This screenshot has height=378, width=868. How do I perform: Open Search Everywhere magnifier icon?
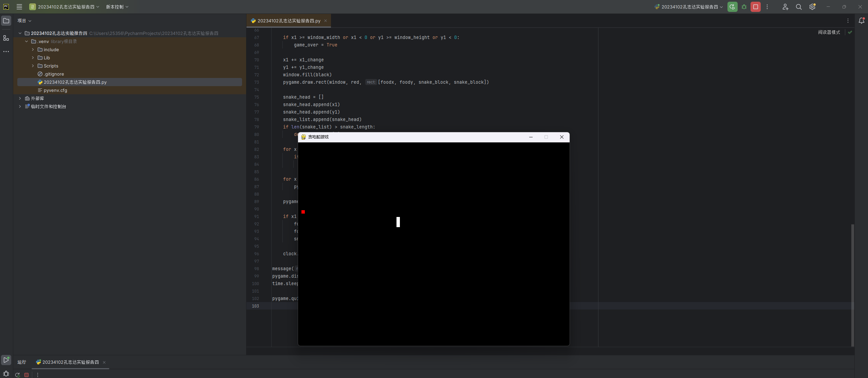pyautogui.click(x=799, y=7)
